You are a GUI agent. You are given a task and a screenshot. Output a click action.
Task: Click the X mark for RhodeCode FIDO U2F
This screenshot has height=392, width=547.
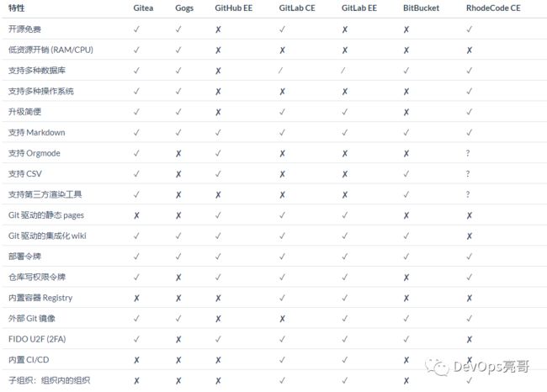pyautogui.click(x=470, y=339)
